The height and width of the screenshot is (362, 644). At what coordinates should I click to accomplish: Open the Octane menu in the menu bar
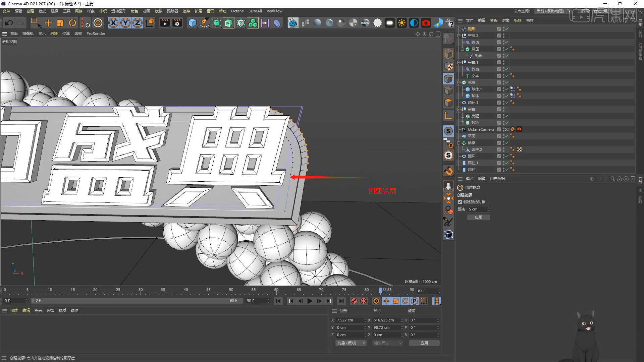tap(237, 11)
